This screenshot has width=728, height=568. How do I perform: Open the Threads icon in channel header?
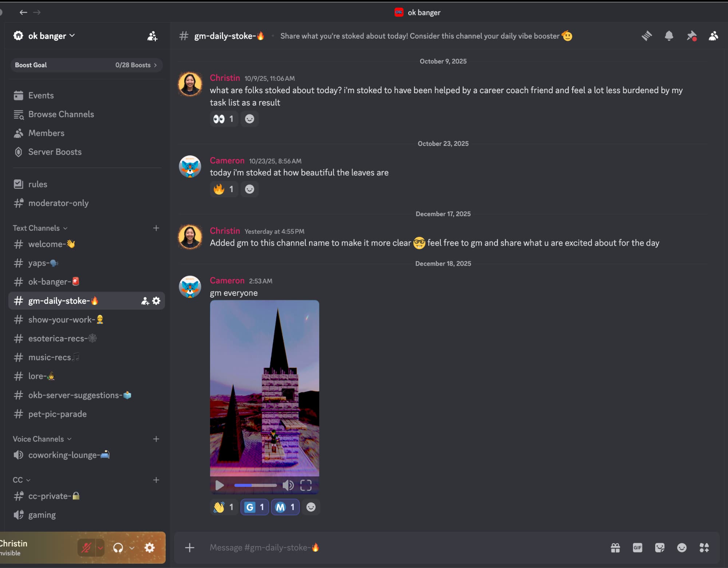point(646,36)
